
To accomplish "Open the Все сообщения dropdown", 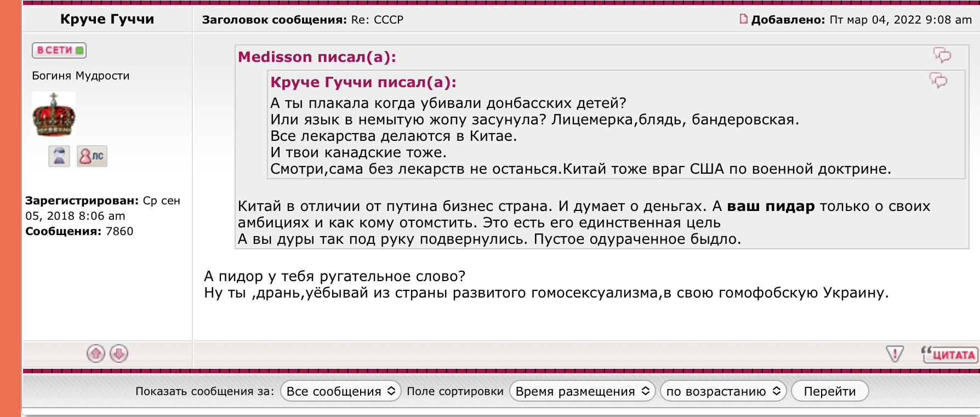I will 340,391.
